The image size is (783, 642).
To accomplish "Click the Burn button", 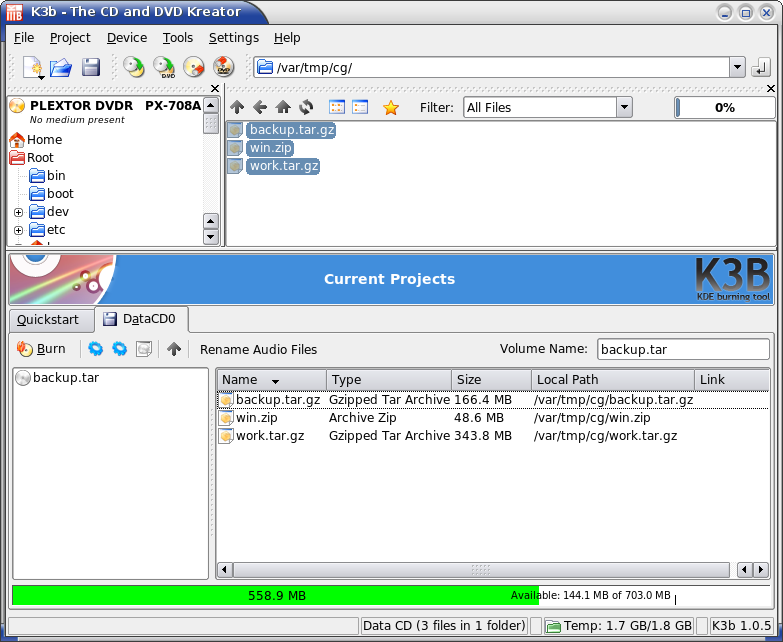I will point(41,348).
